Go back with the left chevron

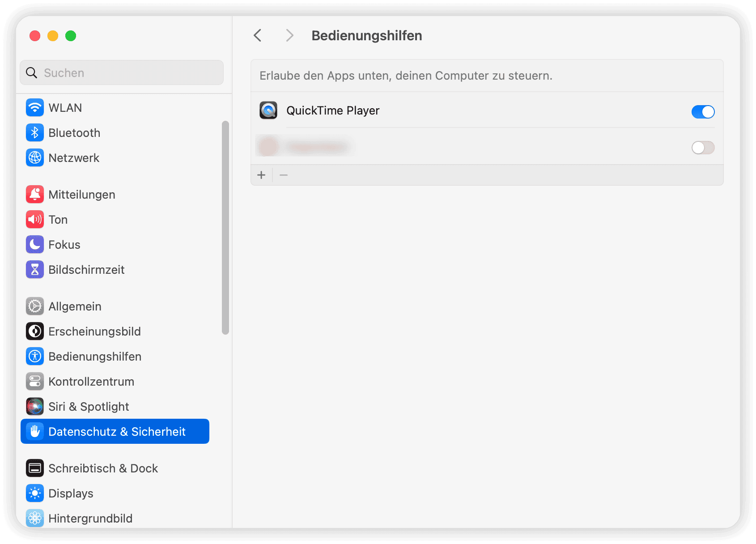[x=257, y=35]
